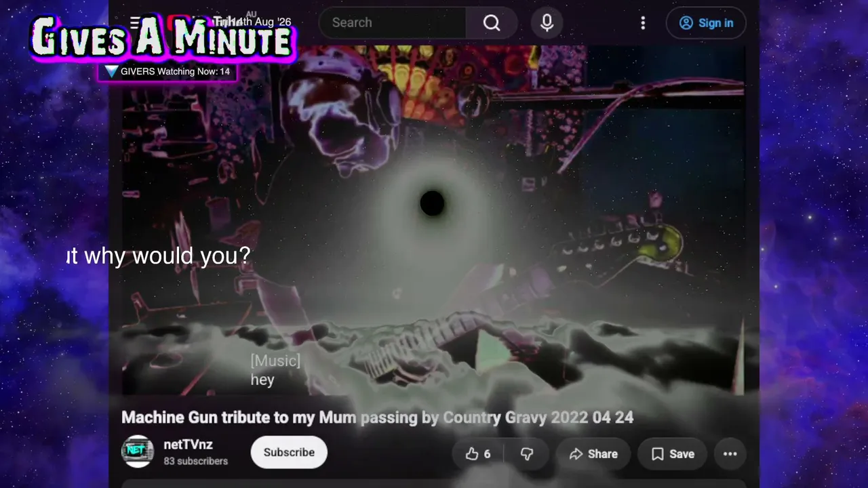Click the "83 subscribers" text
This screenshot has width=868, height=488.
tap(195, 461)
